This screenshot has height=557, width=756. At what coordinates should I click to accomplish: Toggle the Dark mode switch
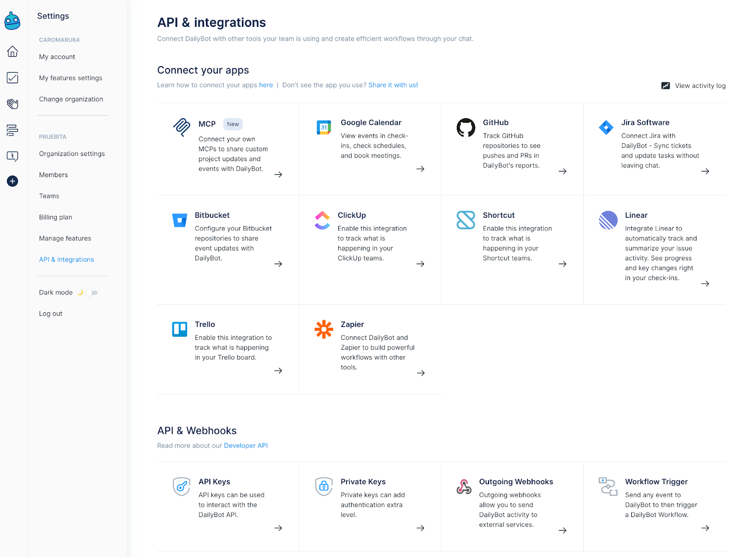point(92,293)
